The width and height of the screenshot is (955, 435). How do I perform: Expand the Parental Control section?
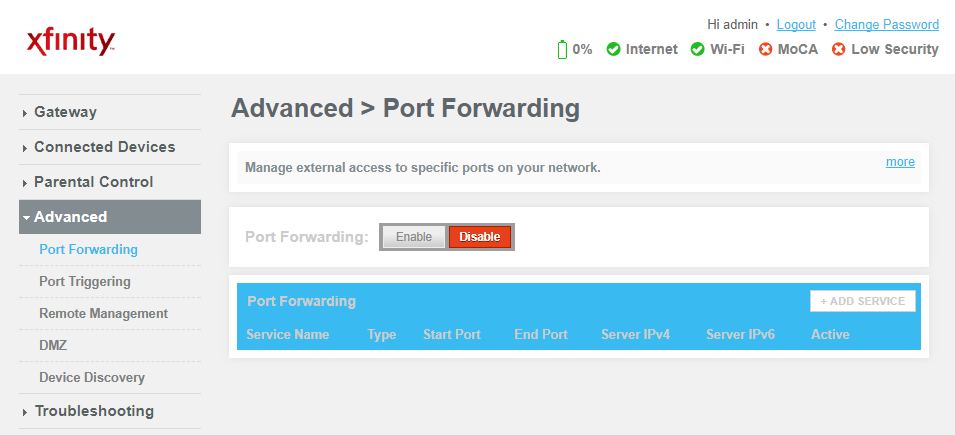click(x=93, y=182)
